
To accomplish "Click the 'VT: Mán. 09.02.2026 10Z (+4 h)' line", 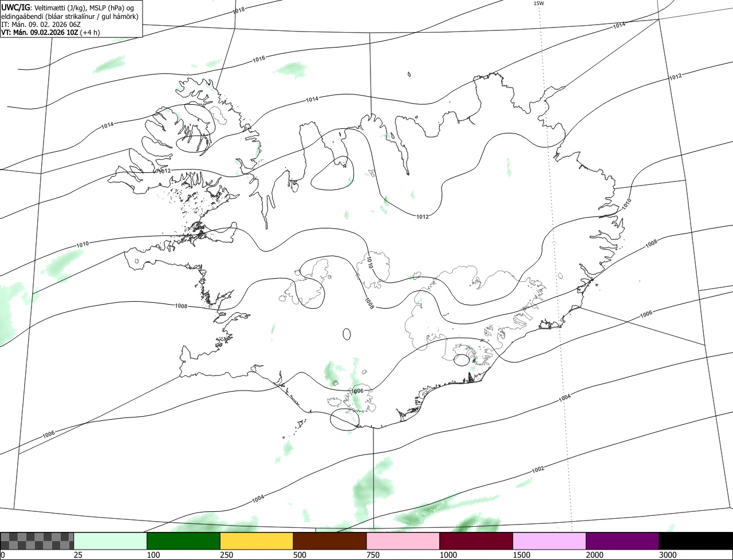I will [50, 32].
